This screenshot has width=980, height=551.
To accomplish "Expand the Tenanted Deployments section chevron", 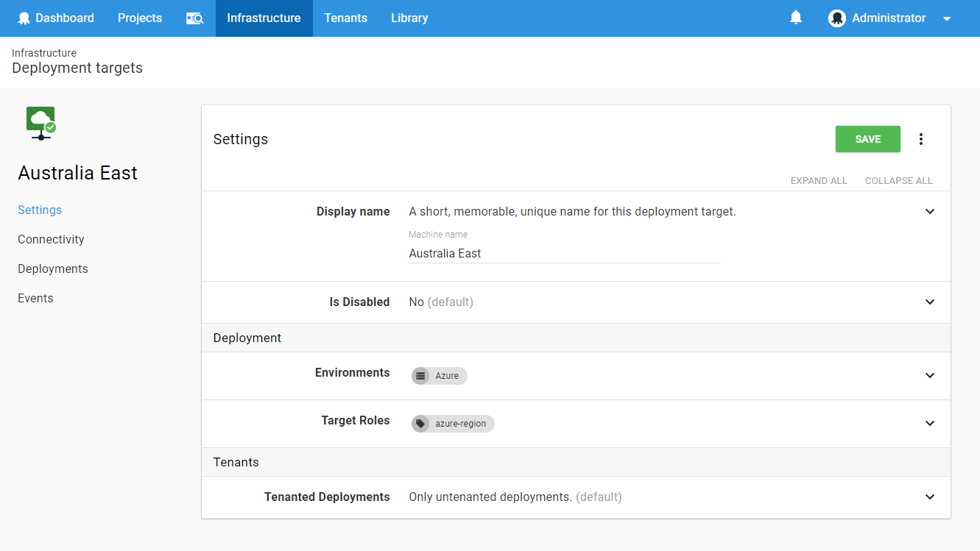I will pos(929,497).
